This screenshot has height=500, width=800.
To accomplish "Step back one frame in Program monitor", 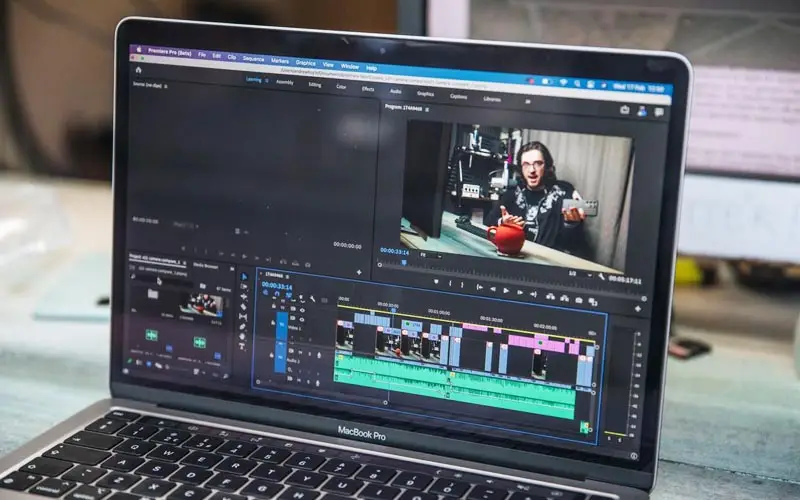I will coord(493,289).
